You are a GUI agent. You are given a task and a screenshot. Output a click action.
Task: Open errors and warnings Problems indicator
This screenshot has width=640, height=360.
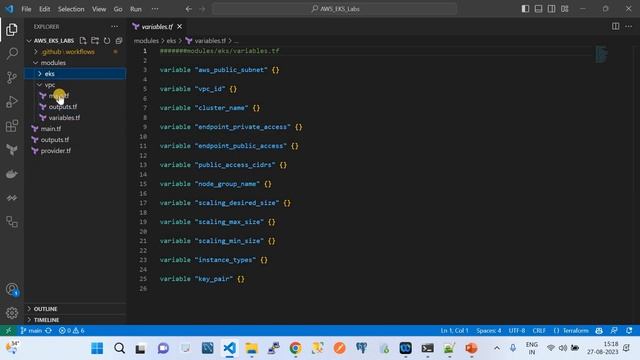(71, 331)
